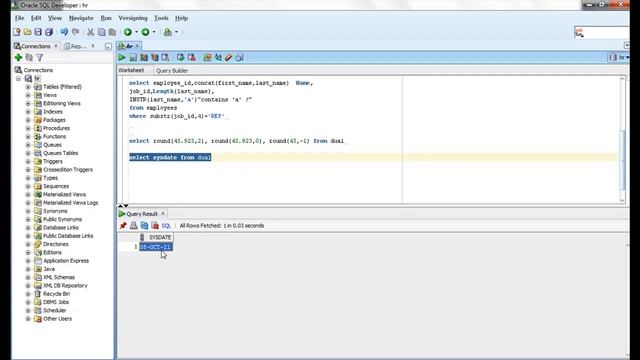
Task: Click the Refresh icon in Query Result toolbar
Action: click(144, 225)
